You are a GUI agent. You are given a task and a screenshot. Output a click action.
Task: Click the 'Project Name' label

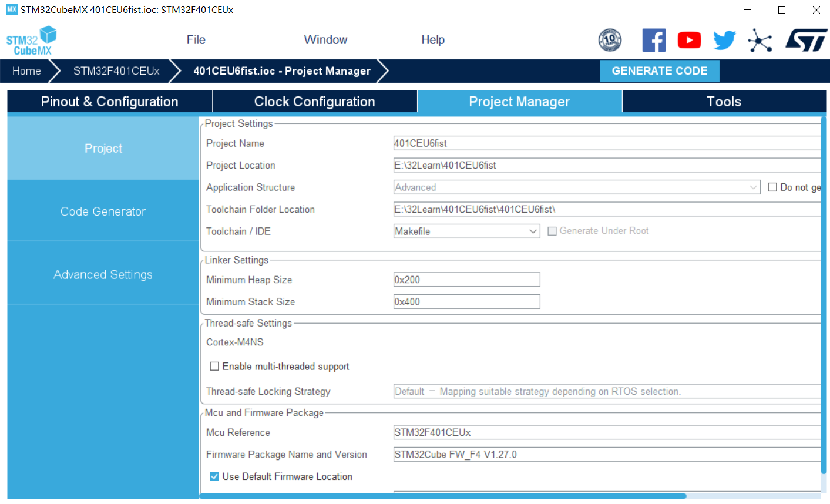(235, 143)
